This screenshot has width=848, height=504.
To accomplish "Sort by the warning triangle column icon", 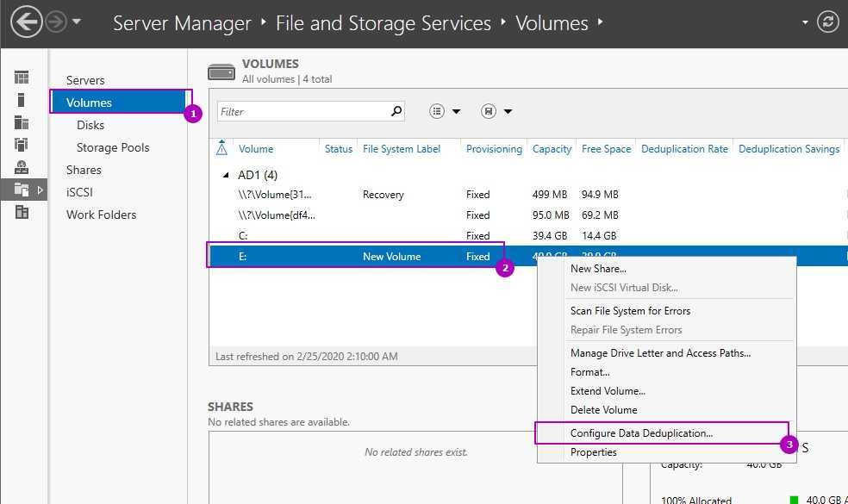I will click(x=221, y=148).
